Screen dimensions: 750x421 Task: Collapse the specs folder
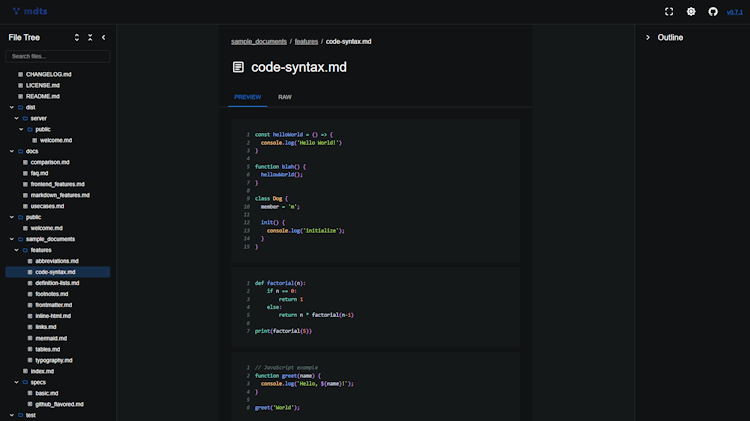(x=17, y=382)
